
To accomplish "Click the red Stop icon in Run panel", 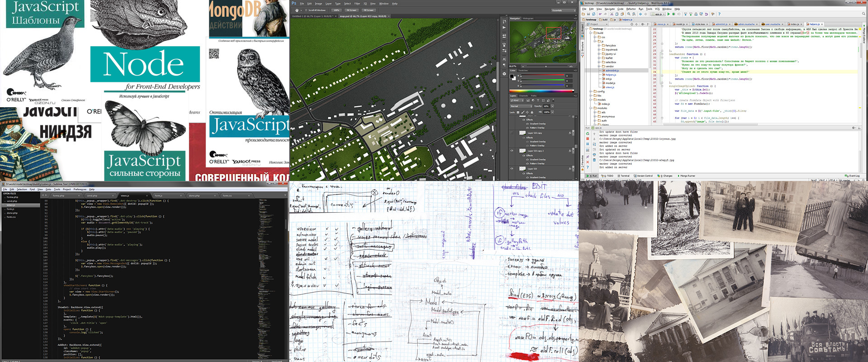I will pyautogui.click(x=587, y=138).
